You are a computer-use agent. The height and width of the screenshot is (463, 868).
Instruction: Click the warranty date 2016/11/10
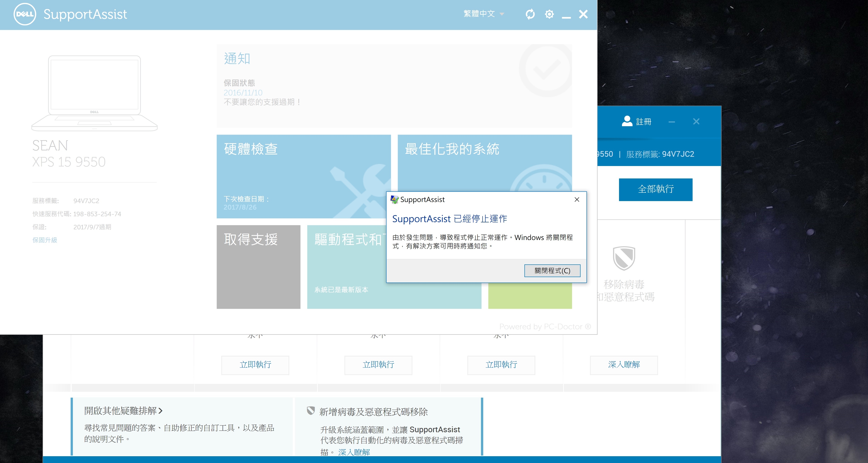(x=243, y=93)
